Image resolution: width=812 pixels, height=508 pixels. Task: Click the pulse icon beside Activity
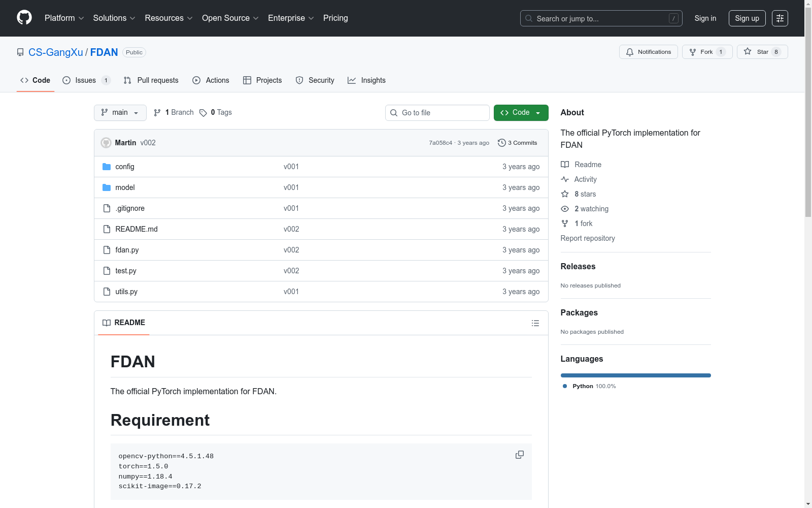tap(565, 179)
